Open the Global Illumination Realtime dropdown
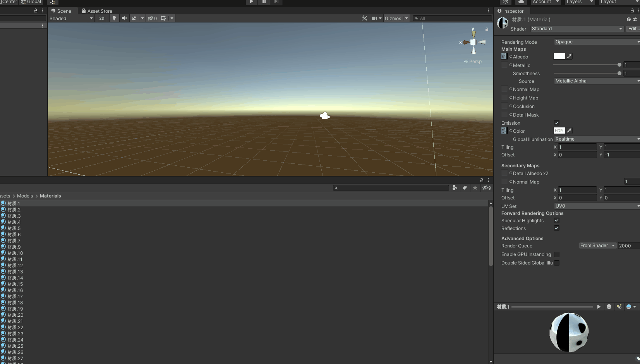 pyautogui.click(x=597, y=139)
